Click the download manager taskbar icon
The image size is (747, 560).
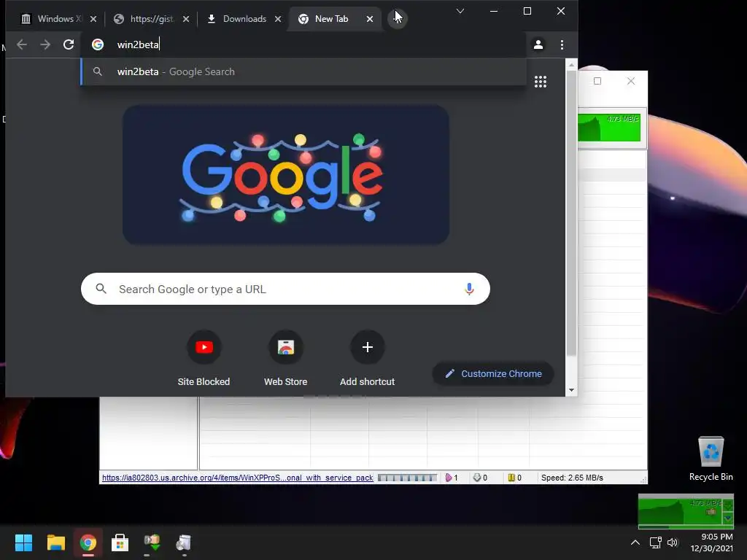click(152, 542)
